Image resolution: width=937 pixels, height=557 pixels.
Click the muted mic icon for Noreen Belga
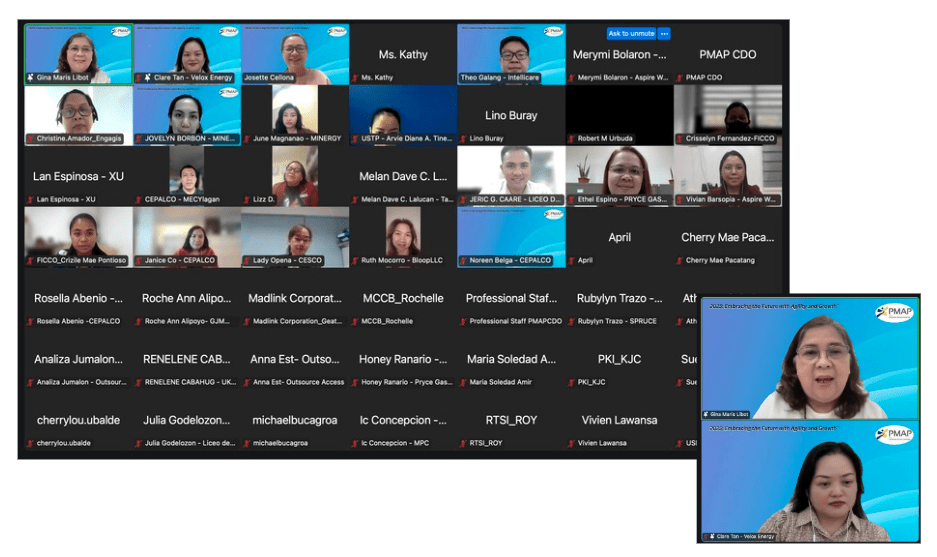[463, 261]
